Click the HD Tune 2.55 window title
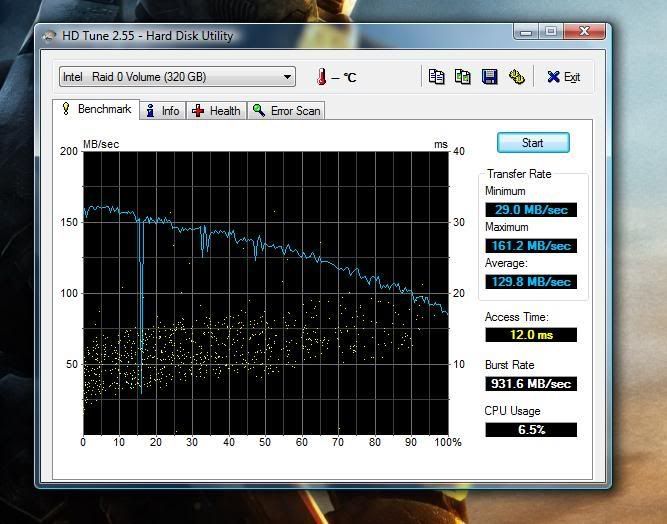This screenshot has width=667, height=524. coord(148,36)
